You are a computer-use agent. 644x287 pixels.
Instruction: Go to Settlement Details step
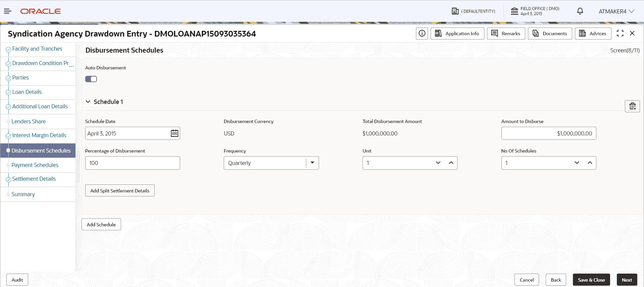[x=34, y=179]
